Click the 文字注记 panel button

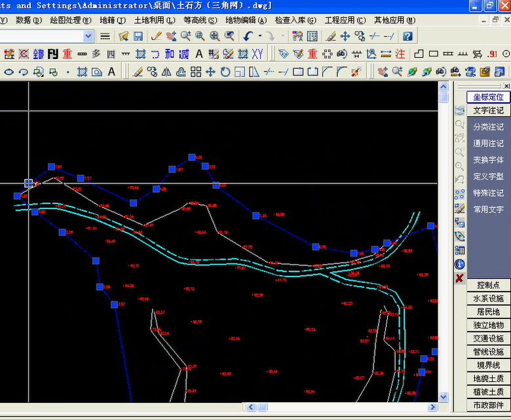(488, 111)
